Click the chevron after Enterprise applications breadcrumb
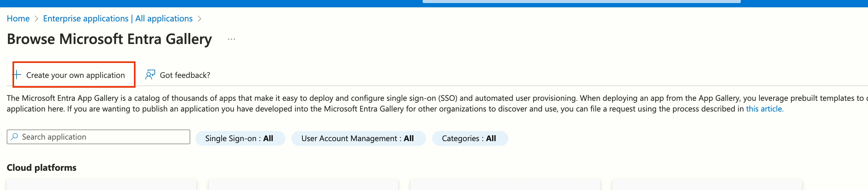The image size is (868, 190). tap(199, 19)
